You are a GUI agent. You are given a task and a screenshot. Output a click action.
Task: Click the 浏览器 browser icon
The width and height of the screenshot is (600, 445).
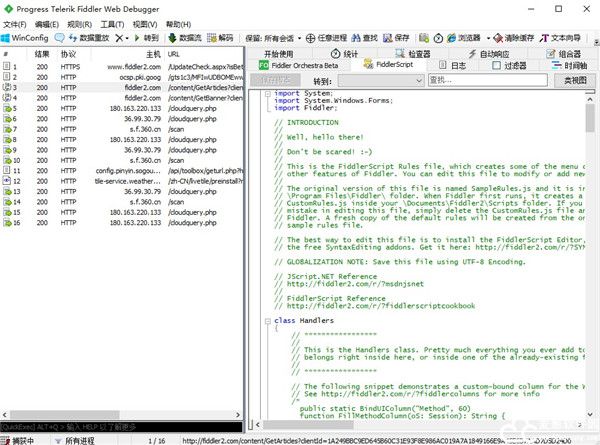point(452,38)
